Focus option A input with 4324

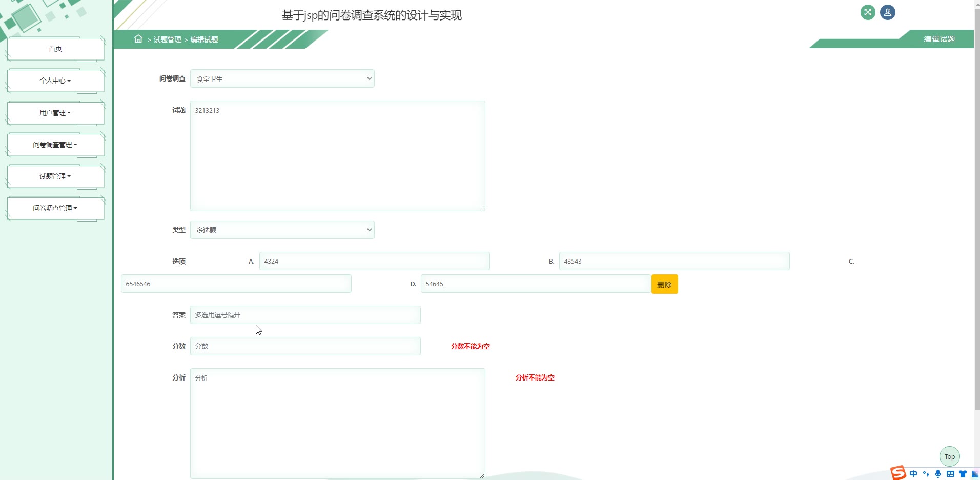tap(375, 261)
